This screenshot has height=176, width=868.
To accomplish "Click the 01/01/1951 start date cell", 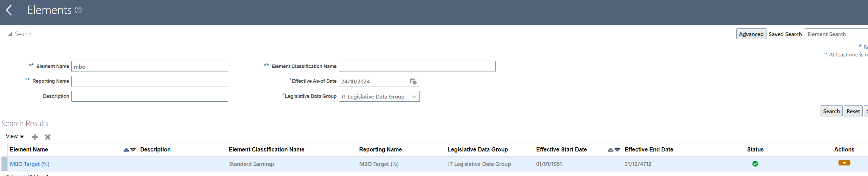I will point(549,164).
